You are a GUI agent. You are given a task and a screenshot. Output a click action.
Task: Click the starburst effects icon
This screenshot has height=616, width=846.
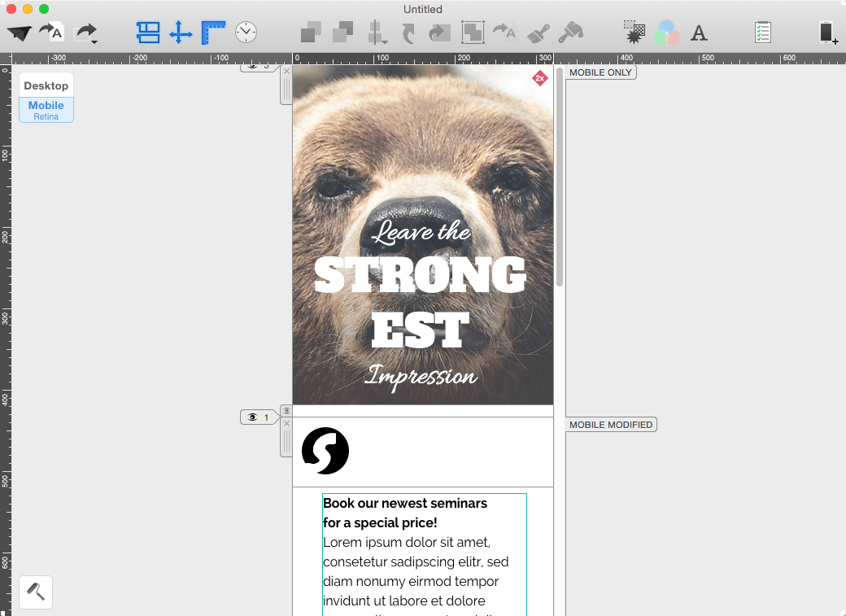634,33
